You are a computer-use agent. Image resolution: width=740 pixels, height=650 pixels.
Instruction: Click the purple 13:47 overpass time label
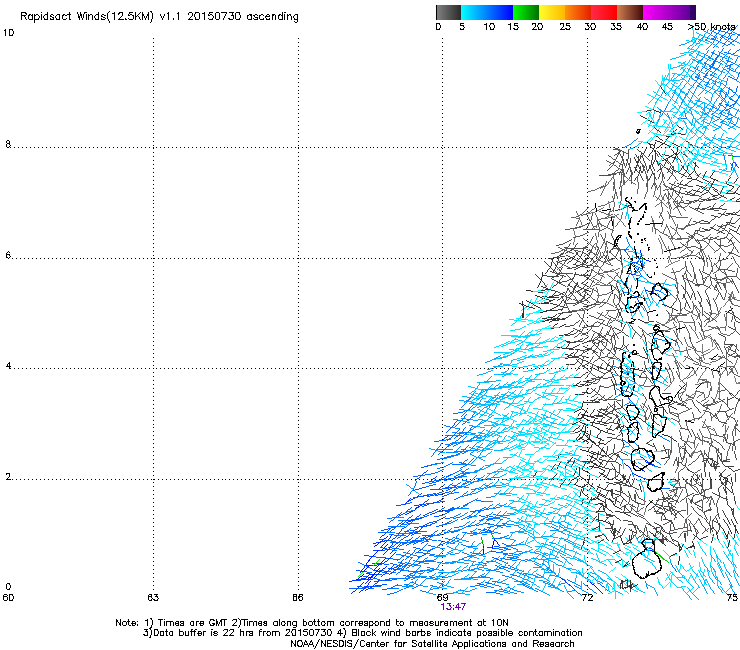pos(453,607)
